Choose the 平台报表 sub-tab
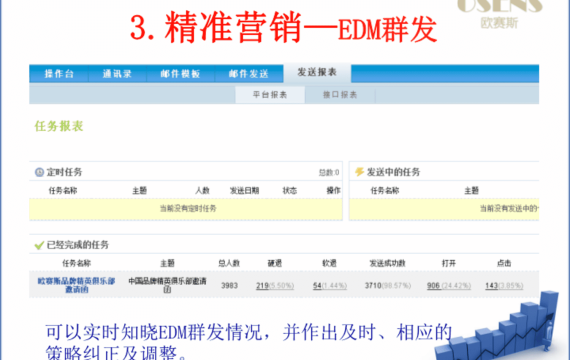Screen dimensions: 570x360 tap(270, 95)
